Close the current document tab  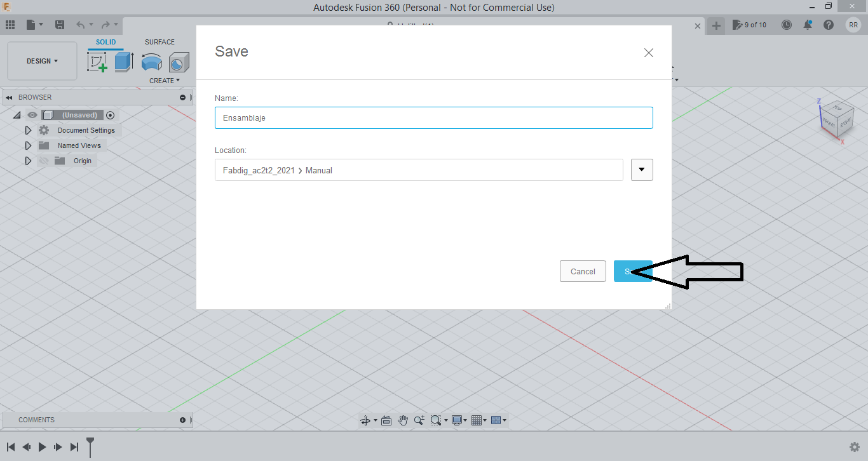(x=698, y=26)
